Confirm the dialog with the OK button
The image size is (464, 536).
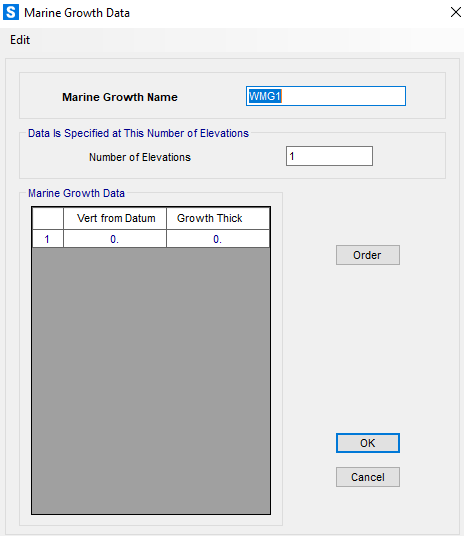368,443
